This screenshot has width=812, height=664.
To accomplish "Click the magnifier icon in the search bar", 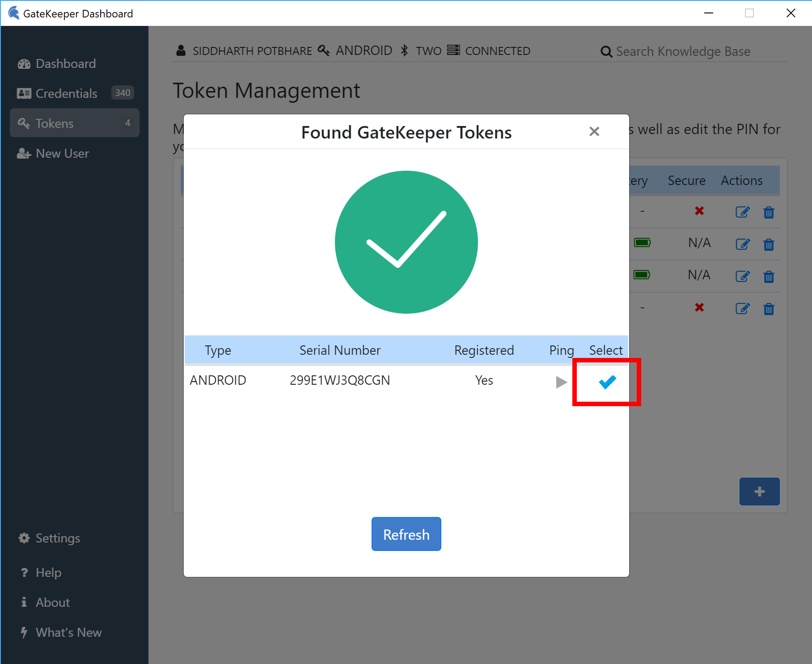I will pos(606,51).
